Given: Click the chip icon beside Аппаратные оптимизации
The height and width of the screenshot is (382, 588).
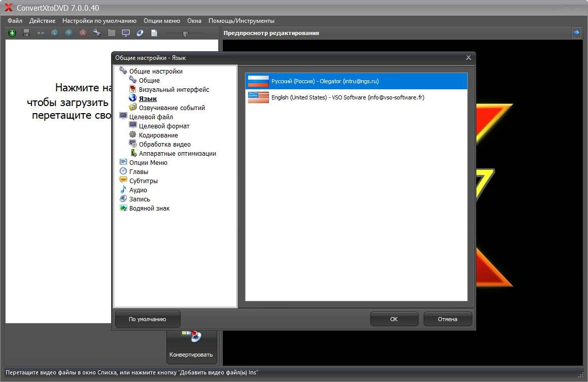Looking at the screenshot, I should pos(133,153).
